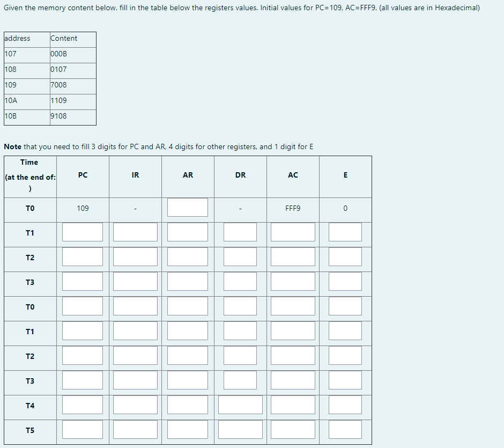Click the AR input in the T5 row
Image resolution: width=504 pixels, height=448 pixels.
[x=188, y=429]
